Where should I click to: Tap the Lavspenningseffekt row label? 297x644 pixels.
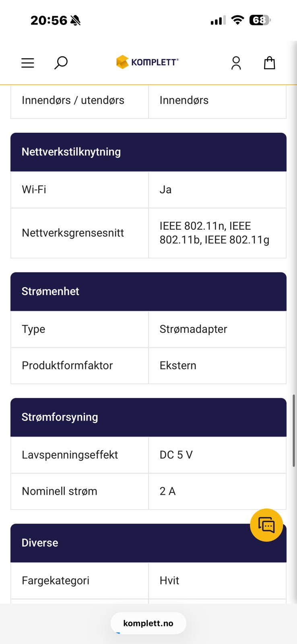70,455
